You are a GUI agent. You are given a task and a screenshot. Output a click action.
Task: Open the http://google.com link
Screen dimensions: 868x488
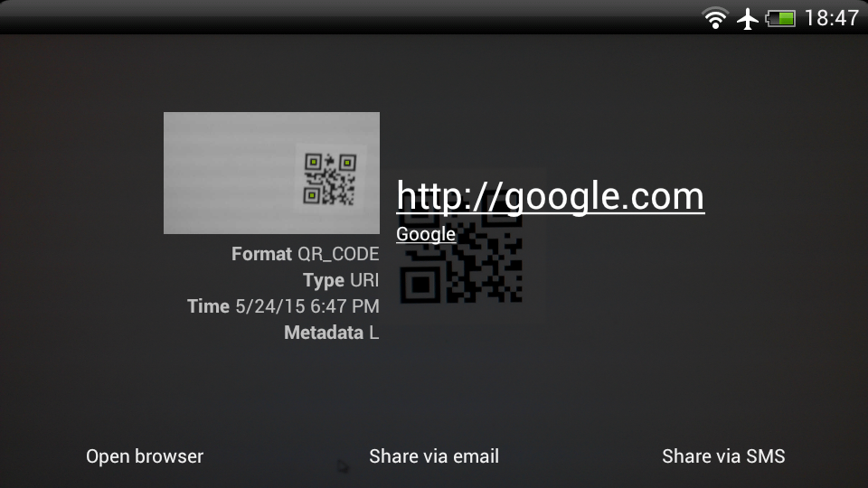[x=551, y=196]
